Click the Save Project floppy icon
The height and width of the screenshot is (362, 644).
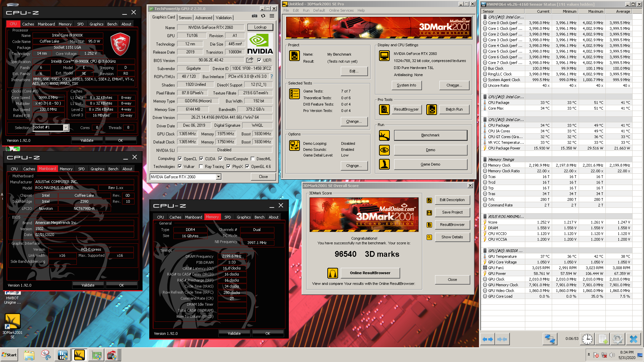point(429,213)
